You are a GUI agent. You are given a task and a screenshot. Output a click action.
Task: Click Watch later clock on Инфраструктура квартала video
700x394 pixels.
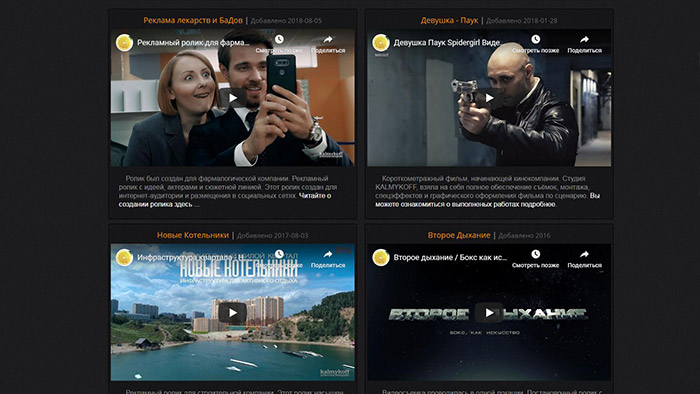coord(279,254)
